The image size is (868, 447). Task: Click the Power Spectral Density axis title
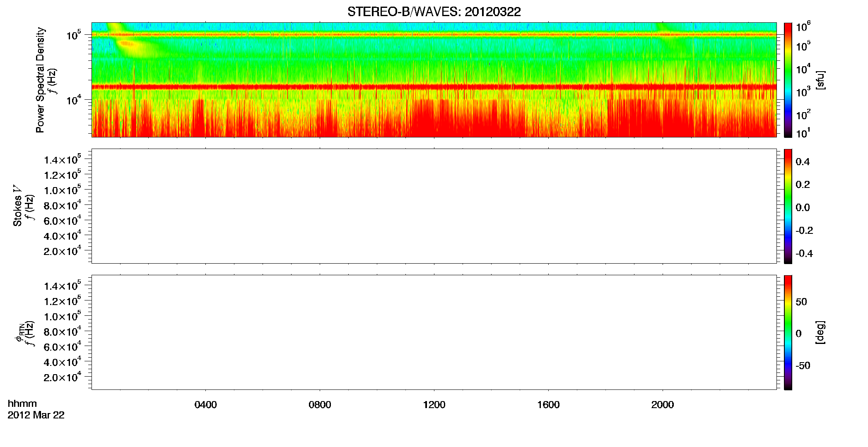point(40,80)
